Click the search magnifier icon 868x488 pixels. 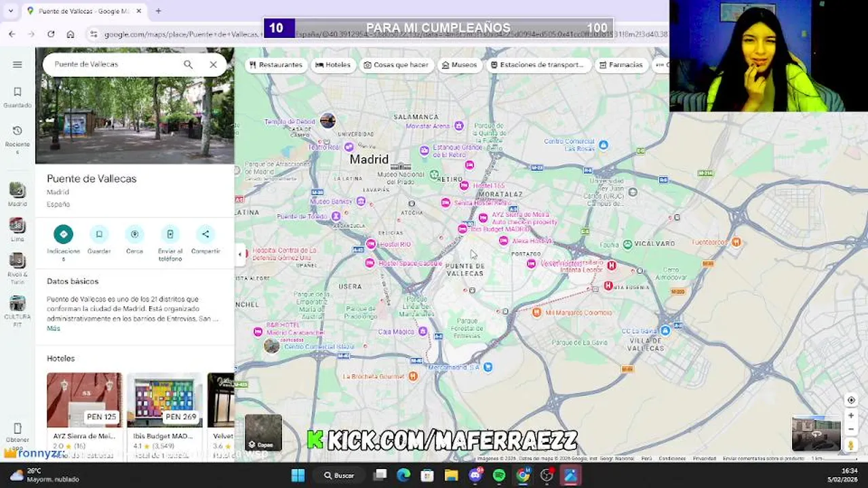point(188,64)
